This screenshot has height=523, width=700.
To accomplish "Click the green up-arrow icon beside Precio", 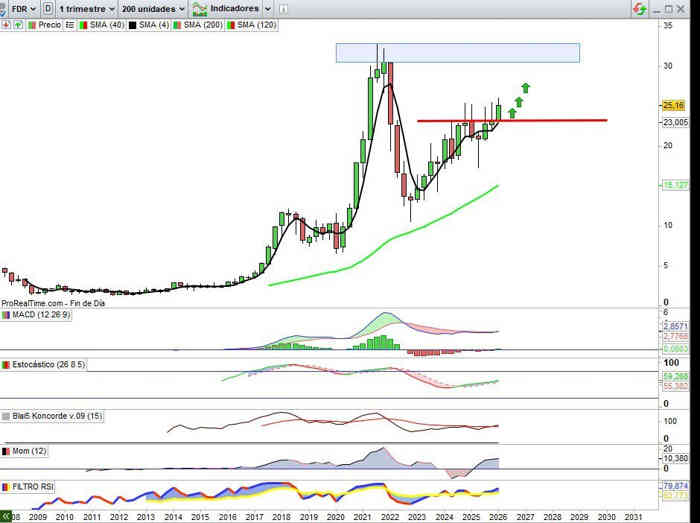I will coord(19,24).
